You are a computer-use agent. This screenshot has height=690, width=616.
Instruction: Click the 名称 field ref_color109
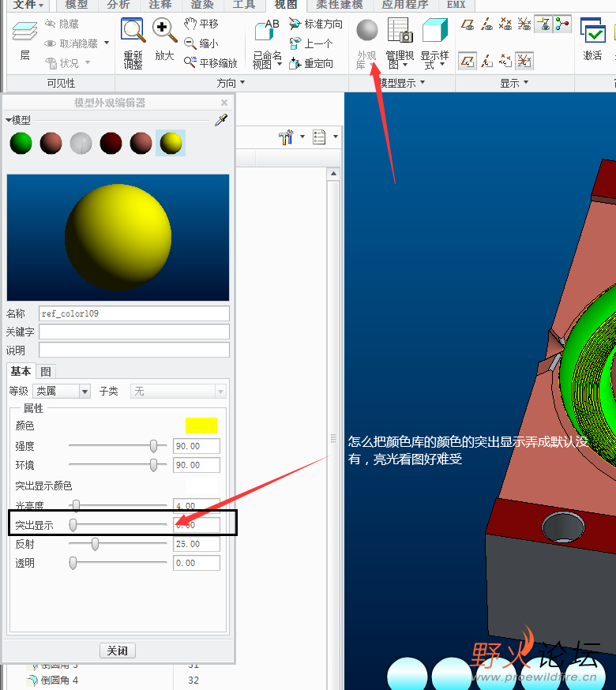tap(134, 313)
